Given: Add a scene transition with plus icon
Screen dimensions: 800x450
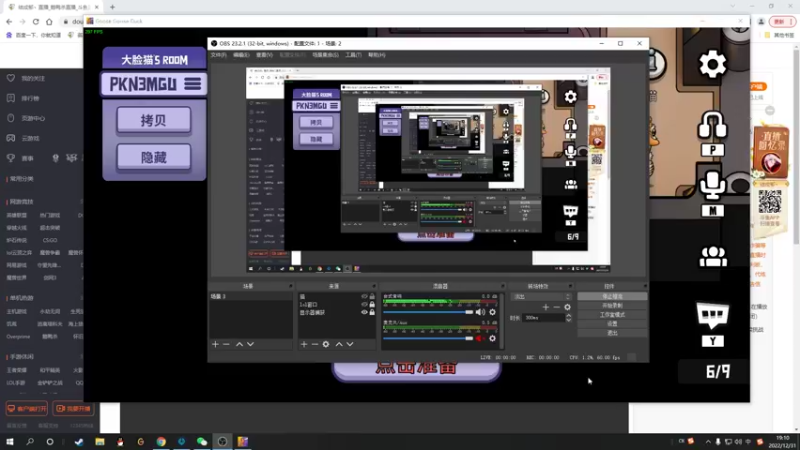Looking at the screenshot, I should click(545, 307).
